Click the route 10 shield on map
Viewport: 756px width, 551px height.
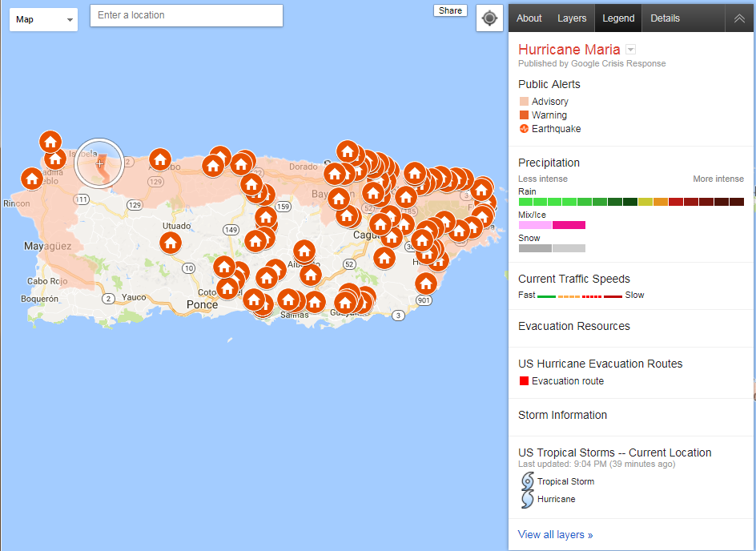point(188,268)
